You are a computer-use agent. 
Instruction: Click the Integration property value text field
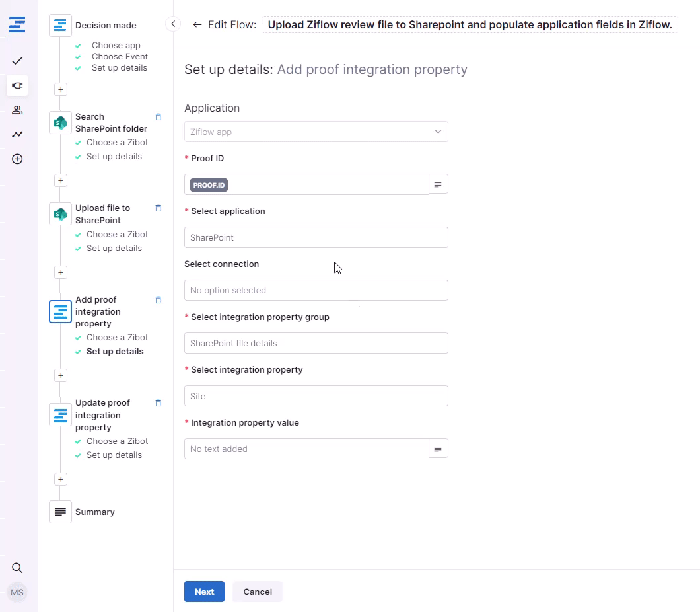[x=306, y=449]
